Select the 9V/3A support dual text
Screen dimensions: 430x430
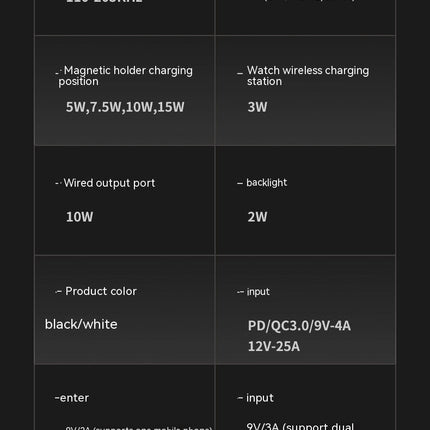click(x=300, y=426)
